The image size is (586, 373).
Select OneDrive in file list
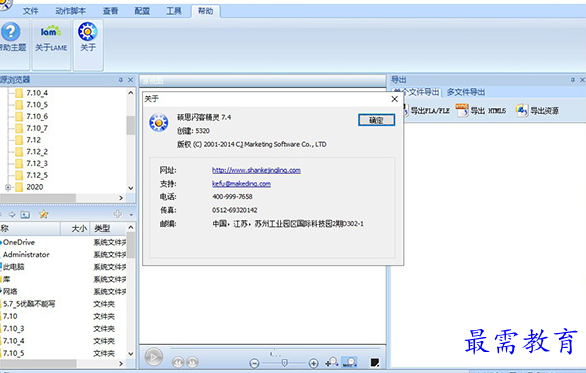[19, 242]
